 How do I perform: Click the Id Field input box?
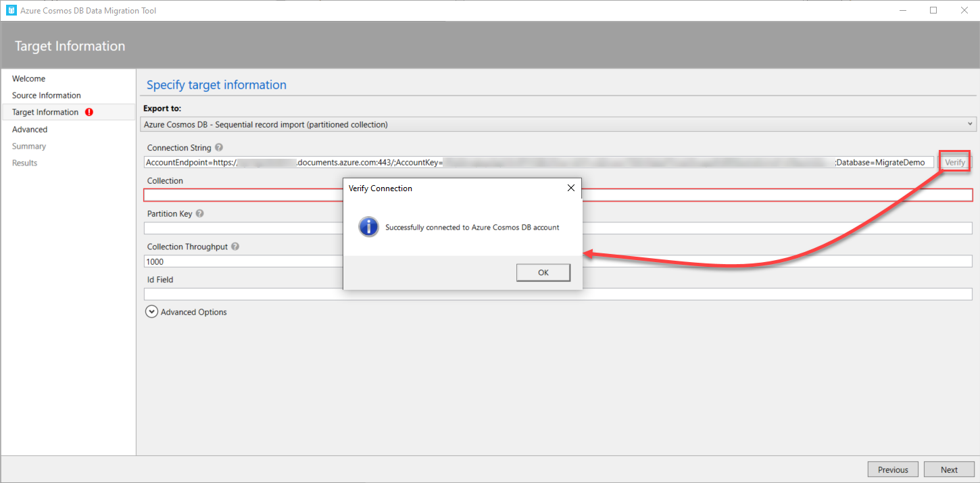click(558, 294)
